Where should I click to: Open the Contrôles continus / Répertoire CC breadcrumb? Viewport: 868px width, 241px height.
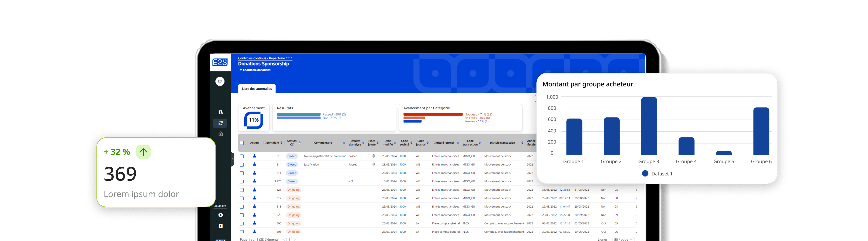click(x=265, y=58)
